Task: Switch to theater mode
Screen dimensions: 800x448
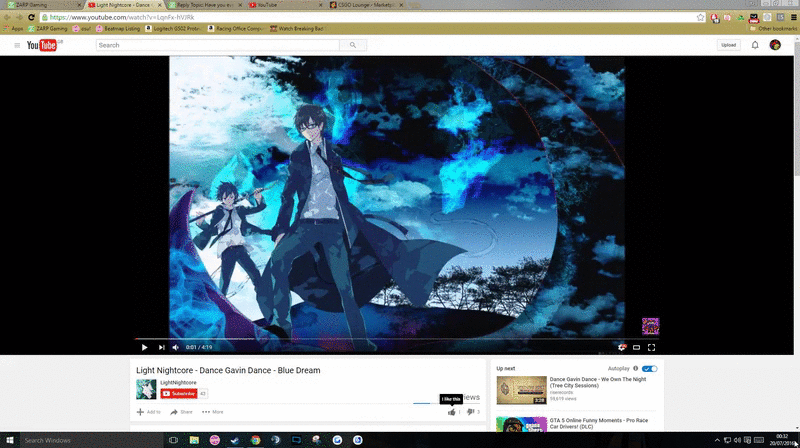Action: (x=636, y=347)
